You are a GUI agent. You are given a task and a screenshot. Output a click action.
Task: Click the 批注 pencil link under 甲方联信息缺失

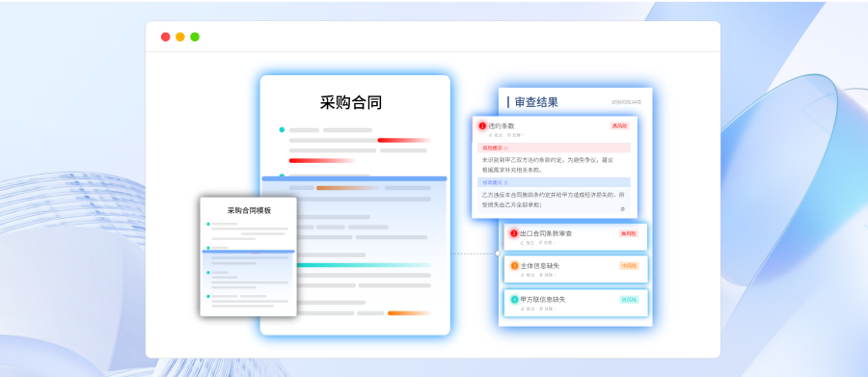click(527, 309)
